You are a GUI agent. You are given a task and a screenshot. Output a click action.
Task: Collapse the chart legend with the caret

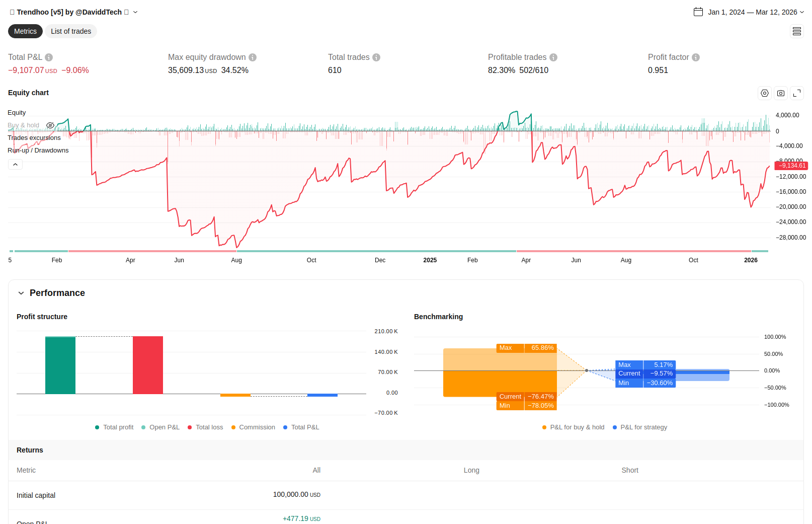pyautogui.click(x=15, y=165)
